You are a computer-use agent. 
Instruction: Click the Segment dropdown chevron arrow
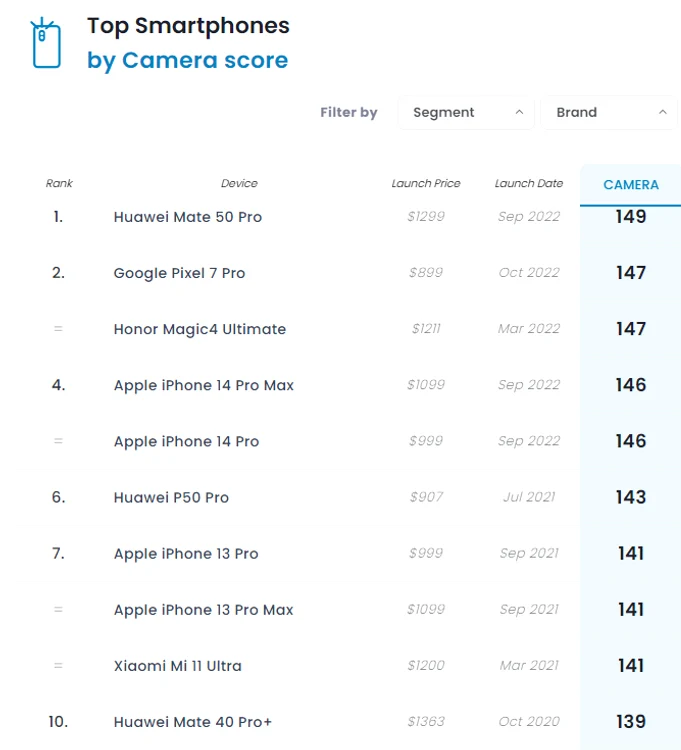pyautogui.click(x=519, y=112)
